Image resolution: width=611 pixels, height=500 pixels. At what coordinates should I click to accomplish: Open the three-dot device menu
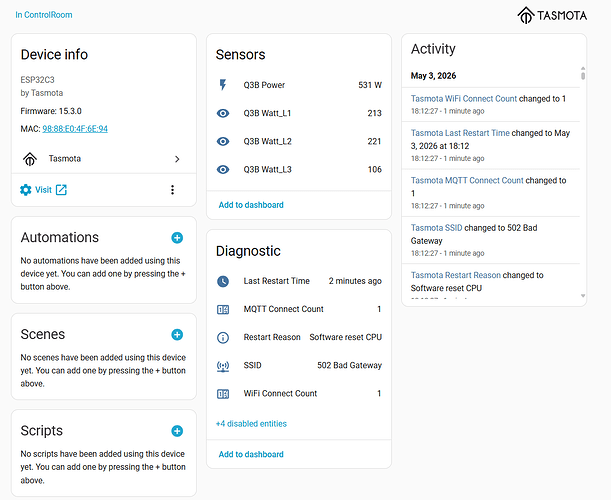tap(172, 190)
